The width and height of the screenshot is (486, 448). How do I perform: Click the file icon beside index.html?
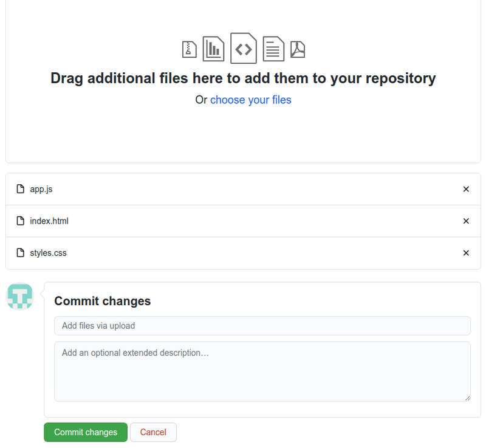click(x=21, y=221)
